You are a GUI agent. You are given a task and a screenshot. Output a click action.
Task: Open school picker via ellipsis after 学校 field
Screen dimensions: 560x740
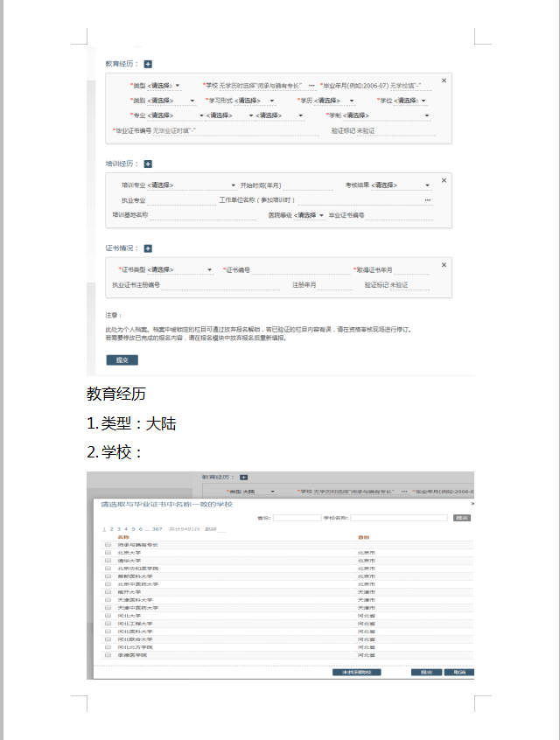point(311,86)
